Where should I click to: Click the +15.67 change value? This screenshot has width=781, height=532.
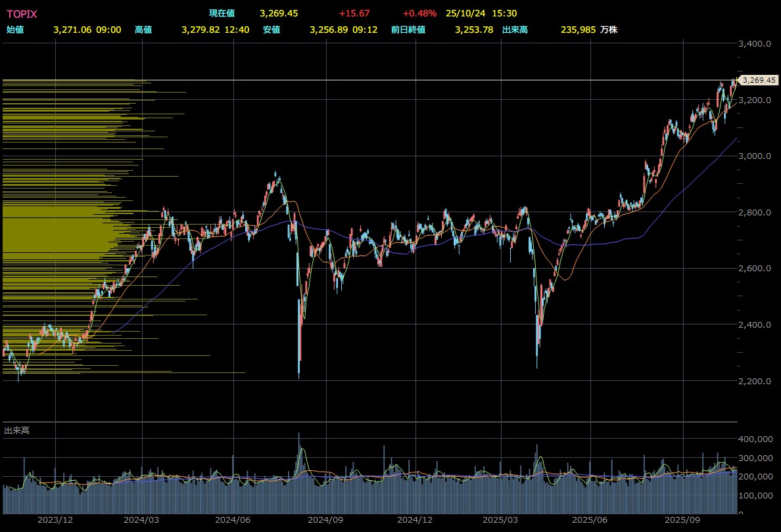[x=354, y=13]
